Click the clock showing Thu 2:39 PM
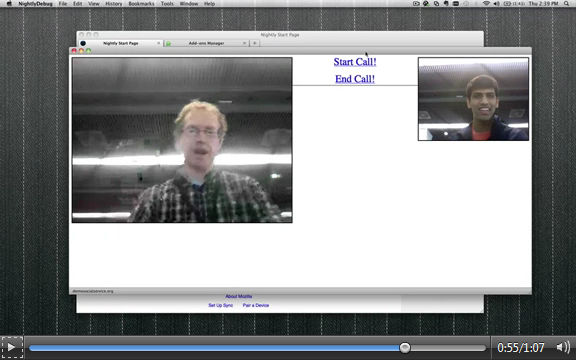This screenshot has width=576, height=360. [543, 4]
